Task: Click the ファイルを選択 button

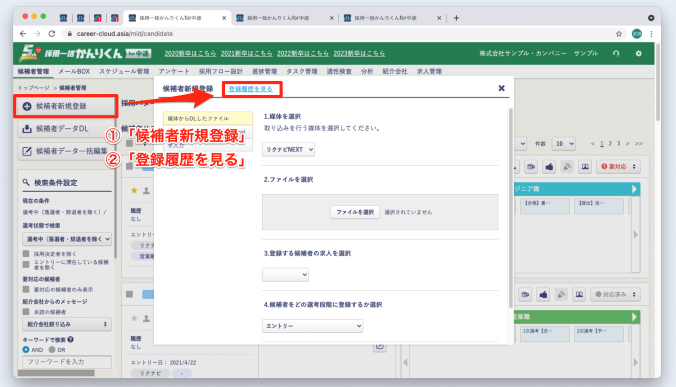Action: pos(355,212)
